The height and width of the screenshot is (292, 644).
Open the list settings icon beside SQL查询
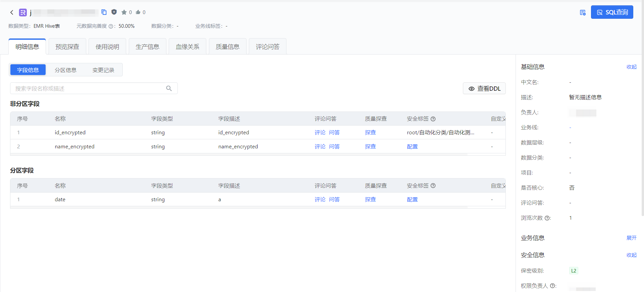pos(583,12)
